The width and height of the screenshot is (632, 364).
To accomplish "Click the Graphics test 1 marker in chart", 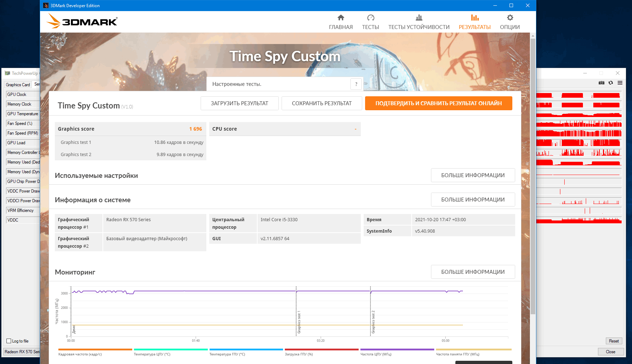I will coord(299,322).
